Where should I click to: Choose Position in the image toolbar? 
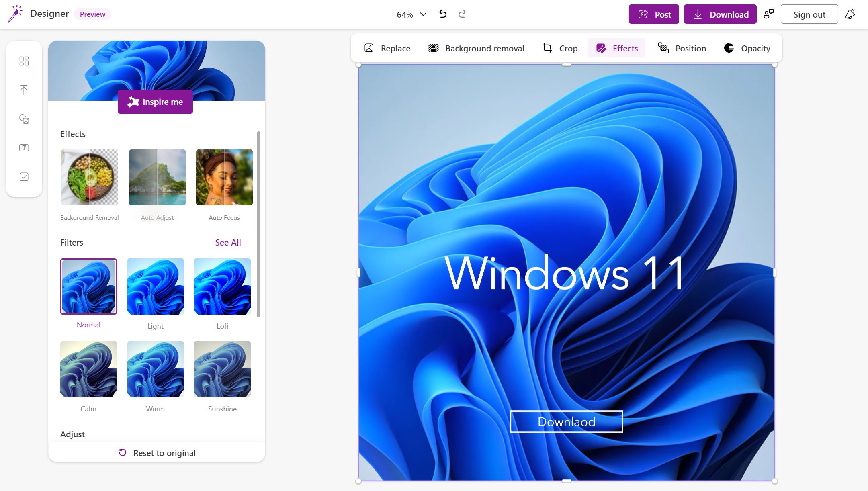pyautogui.click(x=682, y=48)
